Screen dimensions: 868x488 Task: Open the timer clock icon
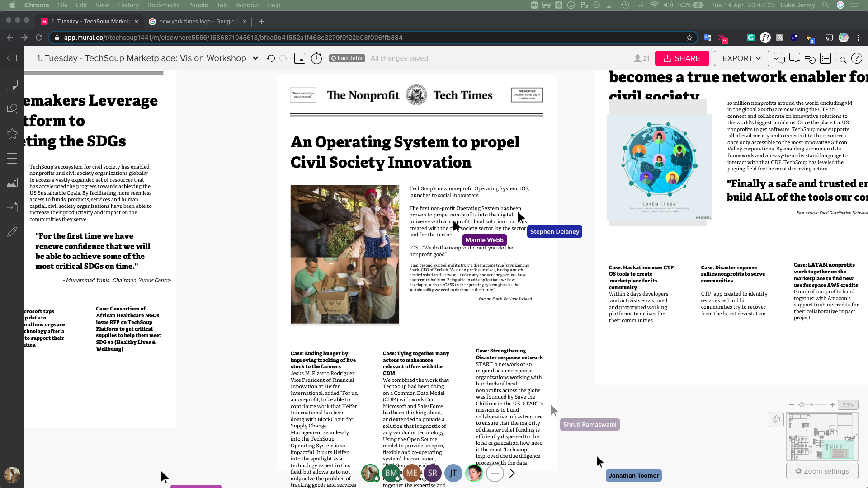click(316, 58)
